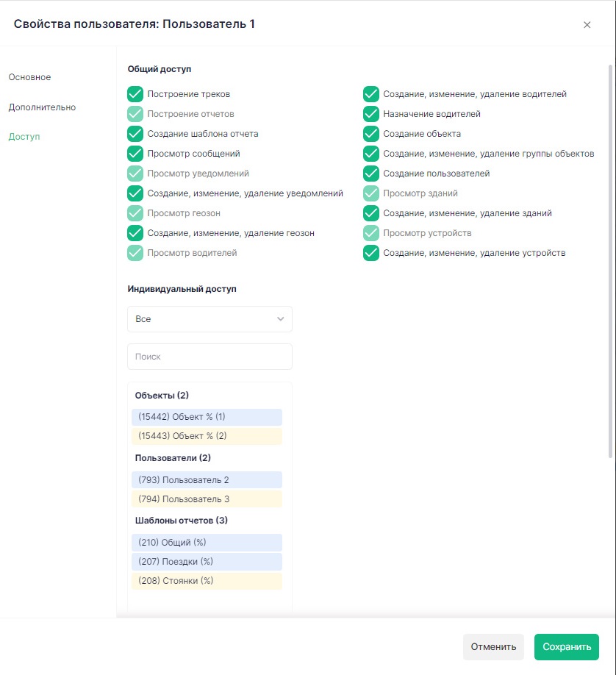Click the dialog's vertical scrollbar
Image resolution: width=616 pixels, height=675 pixels.
(610, 261)
